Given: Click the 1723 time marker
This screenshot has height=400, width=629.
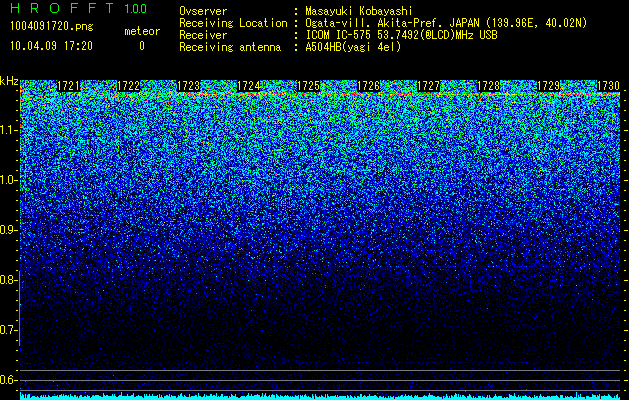Looking at the screenshot, I should pos(189,86).
